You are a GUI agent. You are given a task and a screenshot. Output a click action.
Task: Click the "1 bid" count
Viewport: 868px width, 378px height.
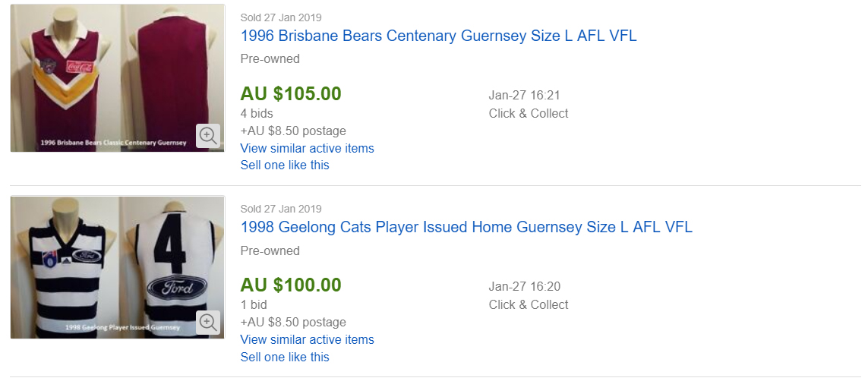point(254,305)
